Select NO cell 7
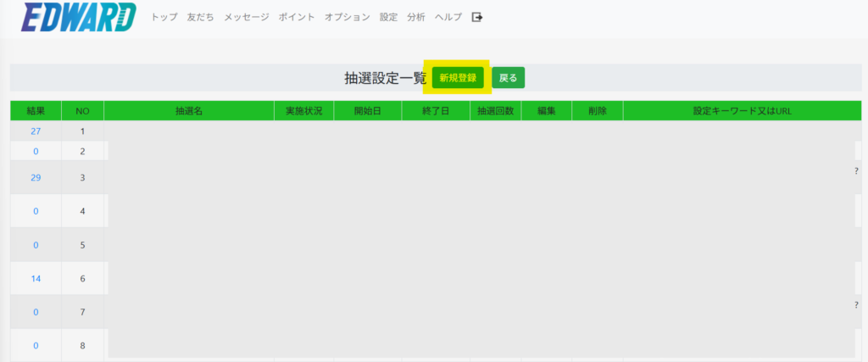868x362 pixels. click(82, 312)
